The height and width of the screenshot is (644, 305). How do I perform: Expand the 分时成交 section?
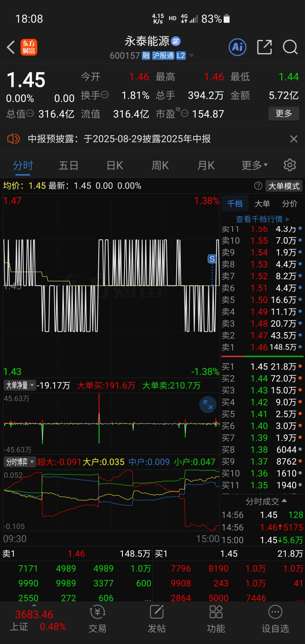click(x=266, y=501)
